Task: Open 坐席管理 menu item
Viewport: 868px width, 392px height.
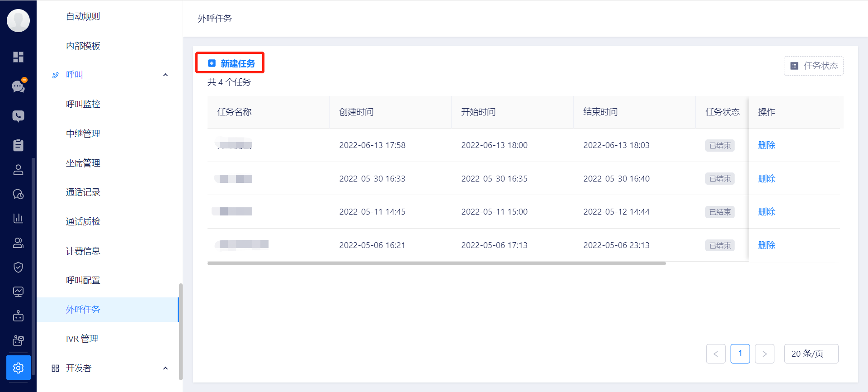Action: [x=83, y=163]
